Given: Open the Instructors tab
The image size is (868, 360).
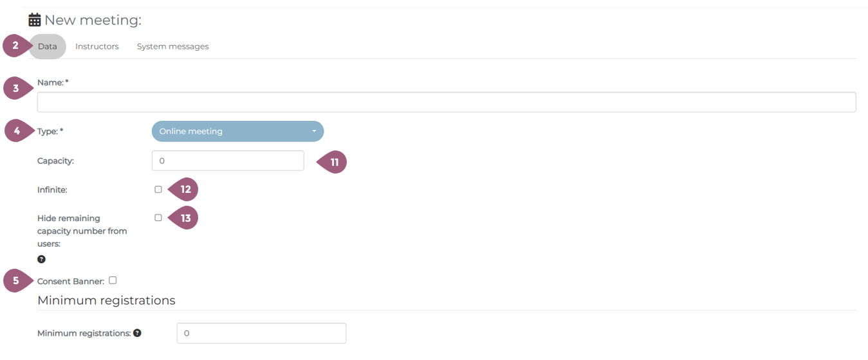Looking at the screenshot, I should (97, 46).
